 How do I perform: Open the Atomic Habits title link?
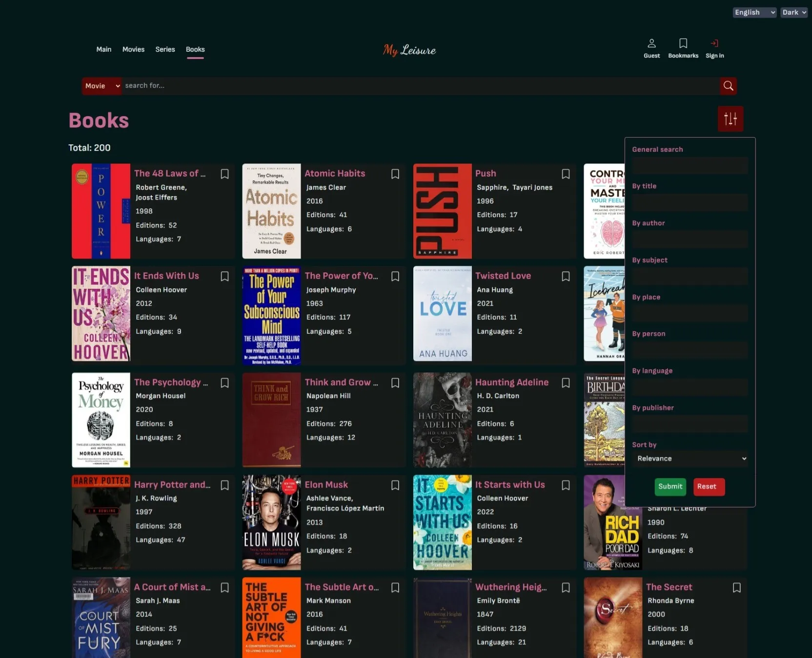335,173
